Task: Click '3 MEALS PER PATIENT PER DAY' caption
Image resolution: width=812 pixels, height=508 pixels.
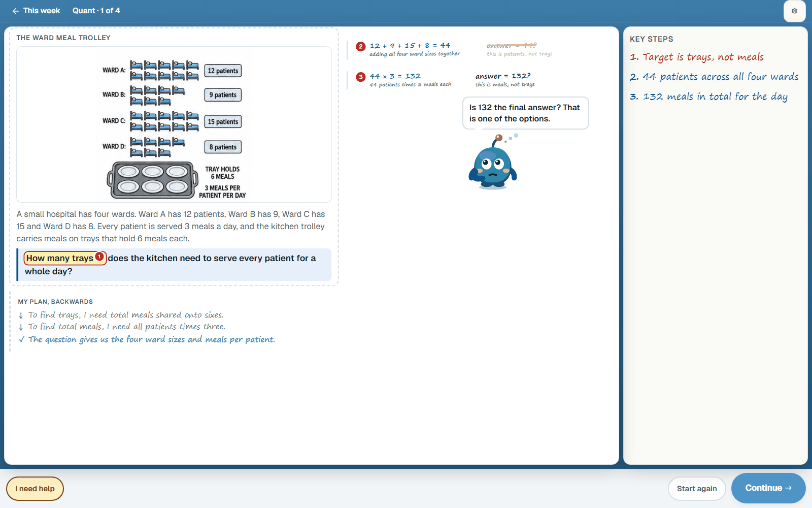Action: tap(222, 192)
